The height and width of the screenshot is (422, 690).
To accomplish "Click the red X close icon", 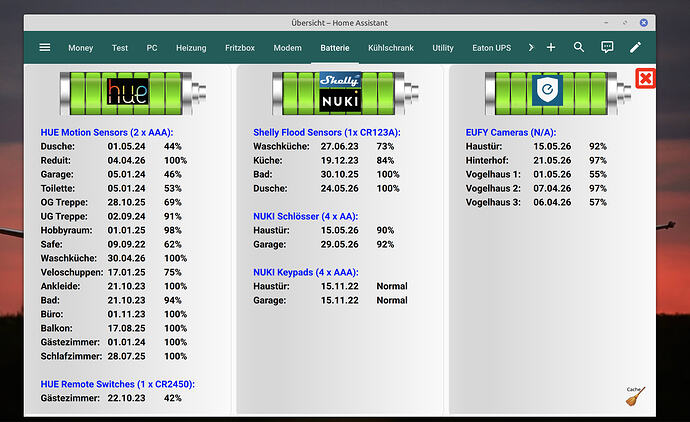I will (x=646, y=79).
